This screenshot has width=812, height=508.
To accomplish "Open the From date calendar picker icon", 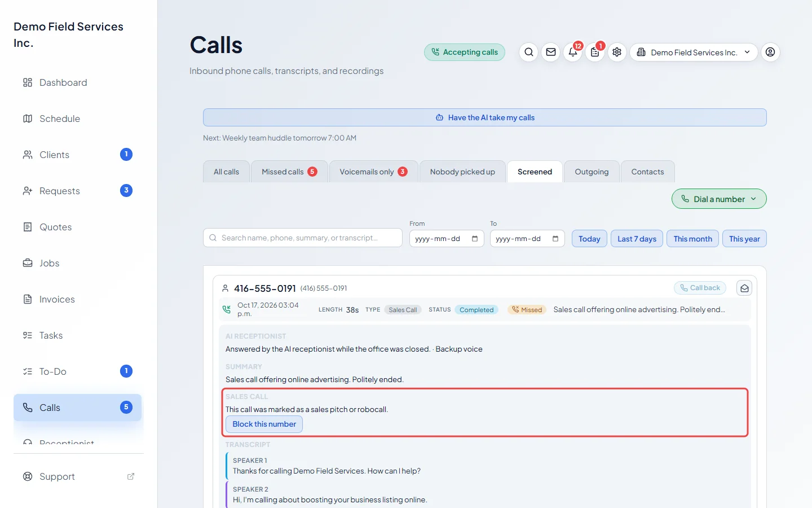I will pos(475,239).
